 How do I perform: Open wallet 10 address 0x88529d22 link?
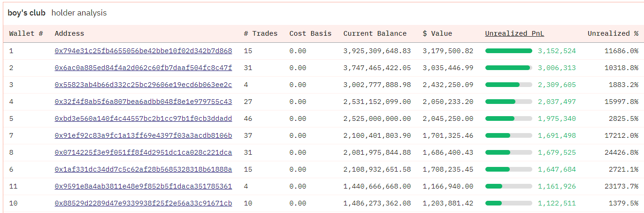click(x=143, y=203)
